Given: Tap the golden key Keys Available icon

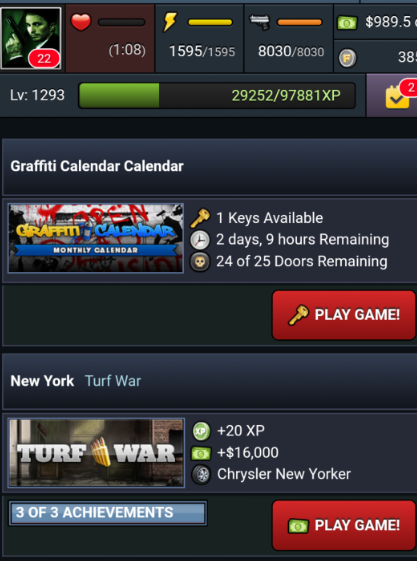Looking at the screenshot, I should point(200,218).
